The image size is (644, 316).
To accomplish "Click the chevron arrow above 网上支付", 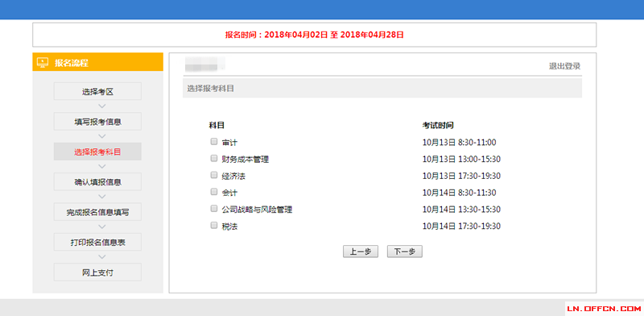I will (x=102, y=257).
